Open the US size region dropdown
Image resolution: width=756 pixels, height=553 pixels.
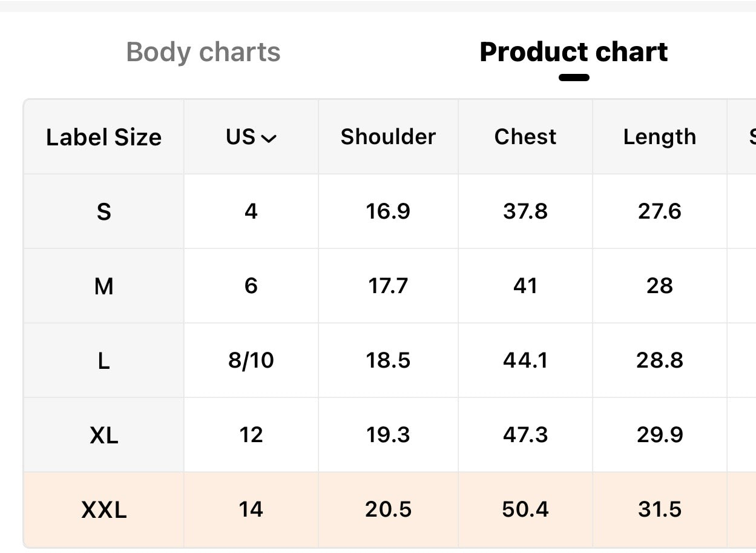251,137
